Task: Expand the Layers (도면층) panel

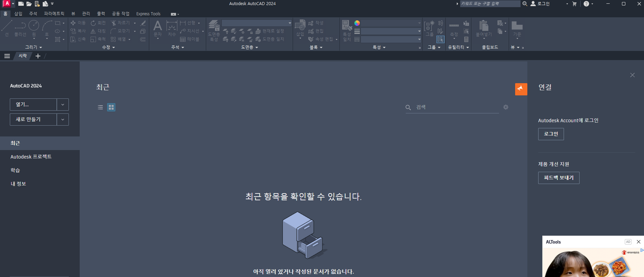Action: click(x=250, y=47)
